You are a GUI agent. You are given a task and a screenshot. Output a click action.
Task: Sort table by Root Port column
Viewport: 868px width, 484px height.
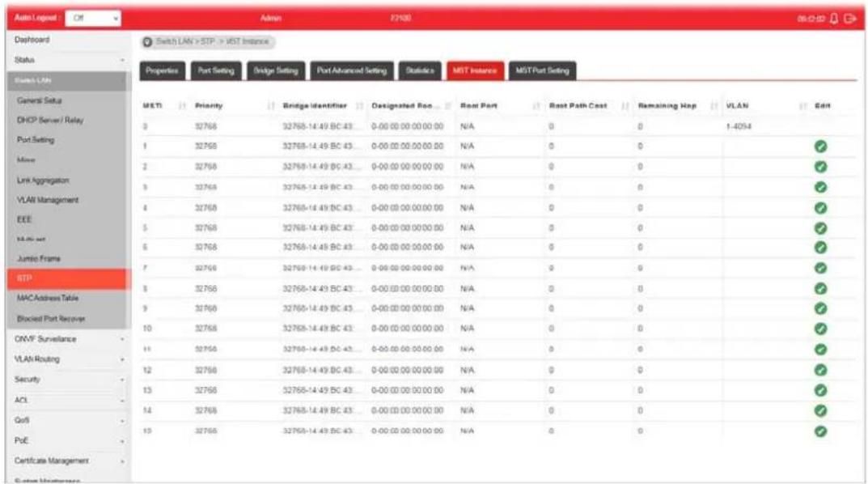pos(536,106)
